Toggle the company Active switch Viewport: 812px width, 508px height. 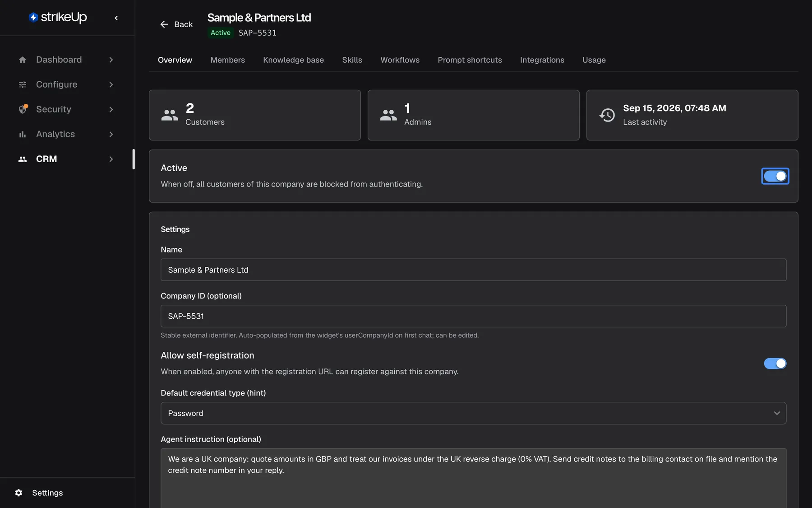[x=775, y=176]
